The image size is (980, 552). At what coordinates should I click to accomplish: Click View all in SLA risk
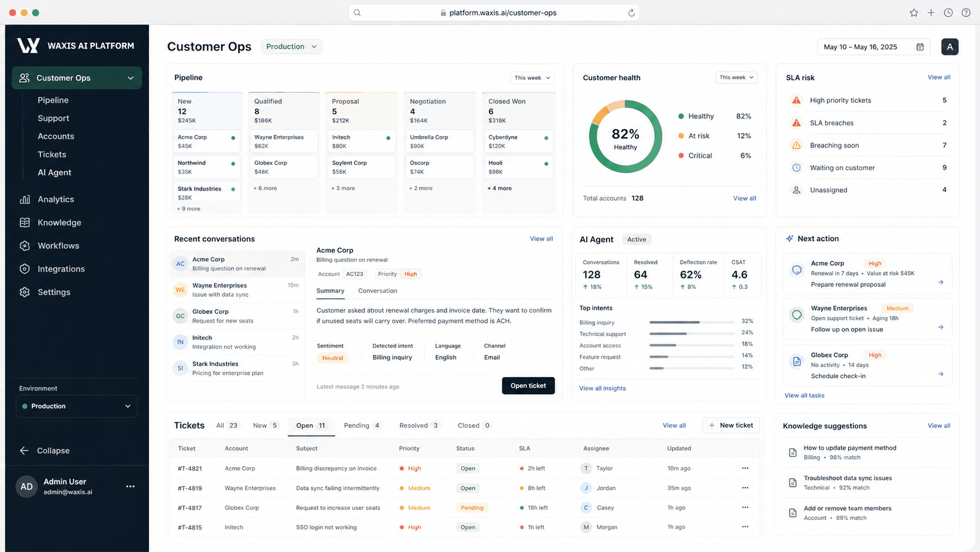[x=939, y=77]
